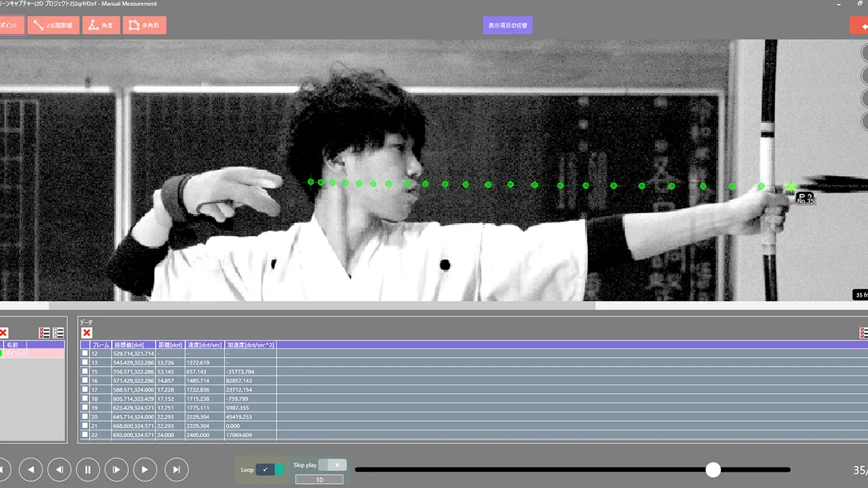Screen dimensions: 868x488
Task: Click the forward play button
Action: tap(145, 469)
